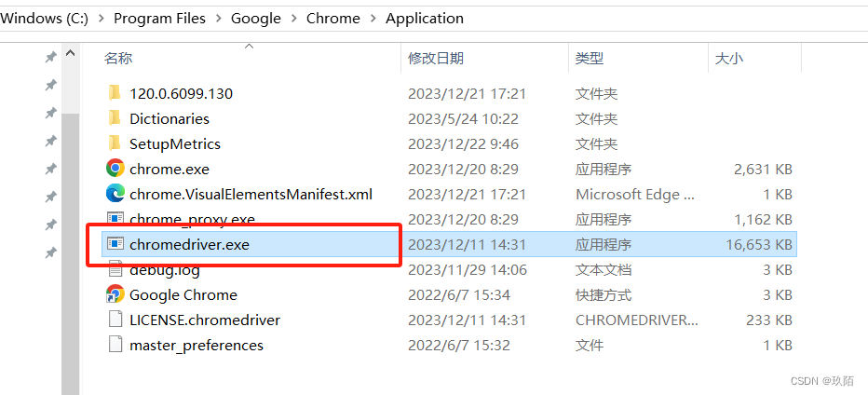Click date 2023/12/22 9:46
Viewport: 868px width, 395px height.
point(464,144)
